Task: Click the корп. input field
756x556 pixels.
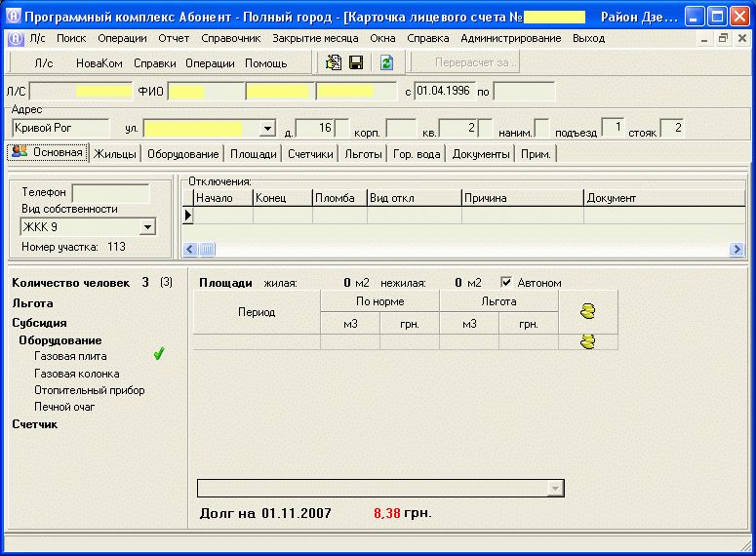Action: click(x=401, y=129)
